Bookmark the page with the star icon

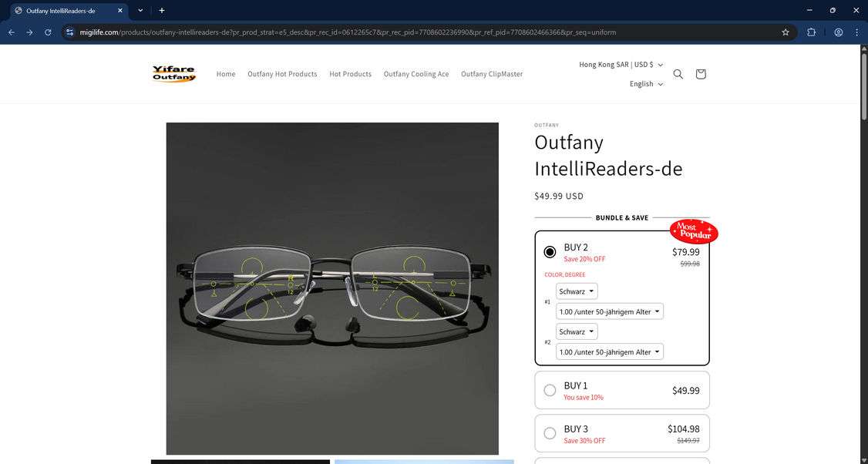coord(785,32)
